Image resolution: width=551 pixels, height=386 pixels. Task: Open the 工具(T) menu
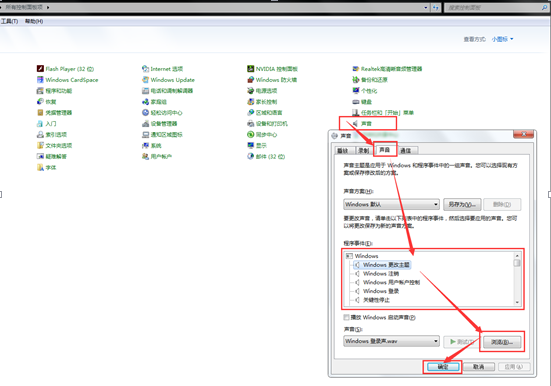click(9, 21)
